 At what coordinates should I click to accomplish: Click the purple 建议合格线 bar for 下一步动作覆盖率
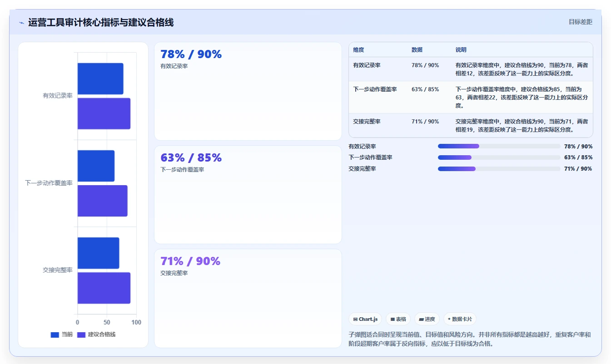tap(103, 201)
